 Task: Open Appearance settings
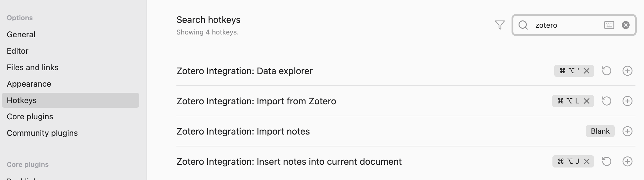click(29, 84)
